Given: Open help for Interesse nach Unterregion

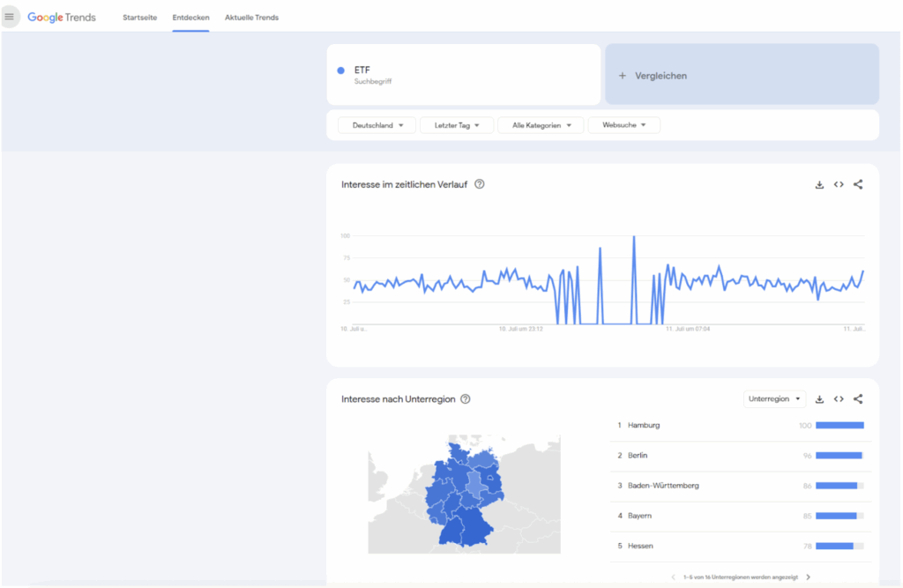Looking at the screenshot, I should 466,399.
